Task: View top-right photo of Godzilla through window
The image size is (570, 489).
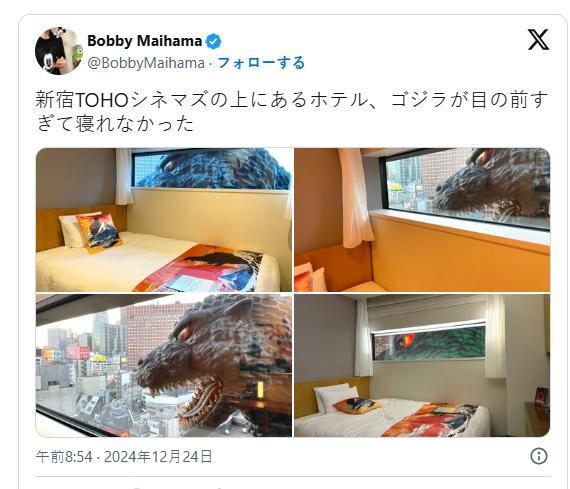Action: (x=422, y=220)
